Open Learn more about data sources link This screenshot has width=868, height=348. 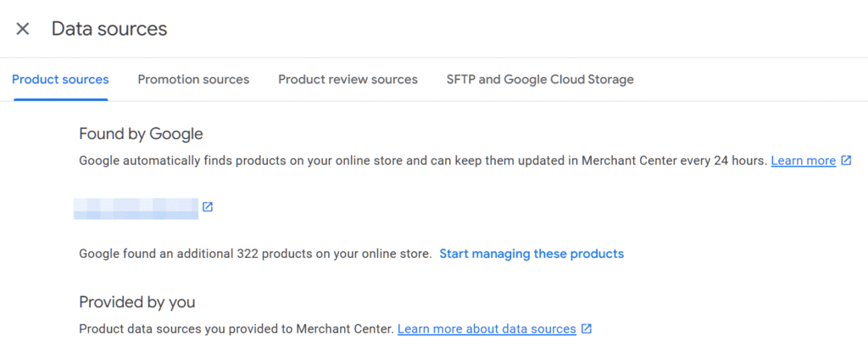(x=487, y=329)
